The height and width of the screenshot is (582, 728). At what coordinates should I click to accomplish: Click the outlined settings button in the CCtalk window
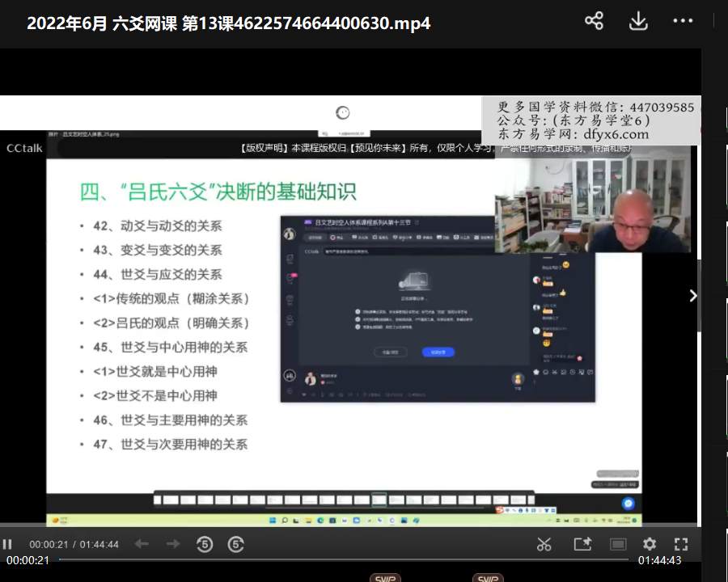click(x=390, y=352)
